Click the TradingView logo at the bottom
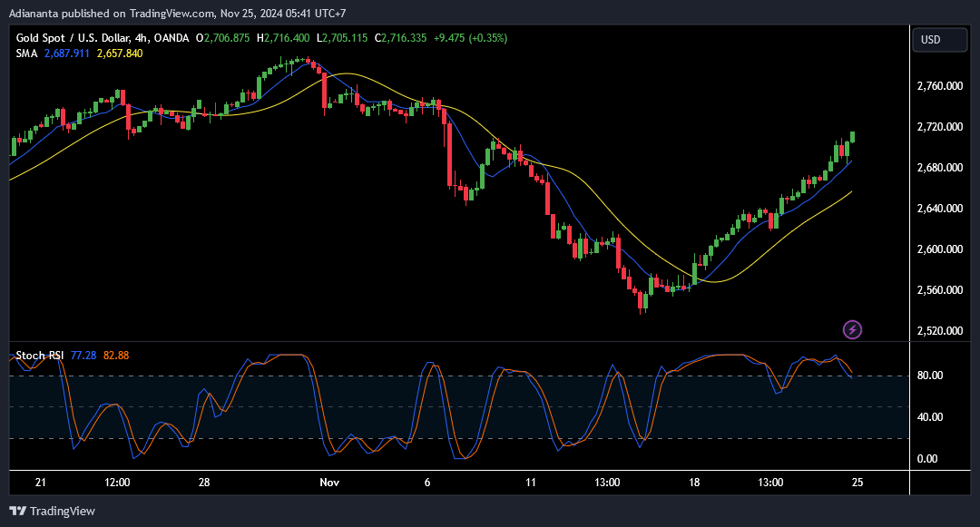The height and width of the screenshot is (527, 980). [x=53, y=511]
